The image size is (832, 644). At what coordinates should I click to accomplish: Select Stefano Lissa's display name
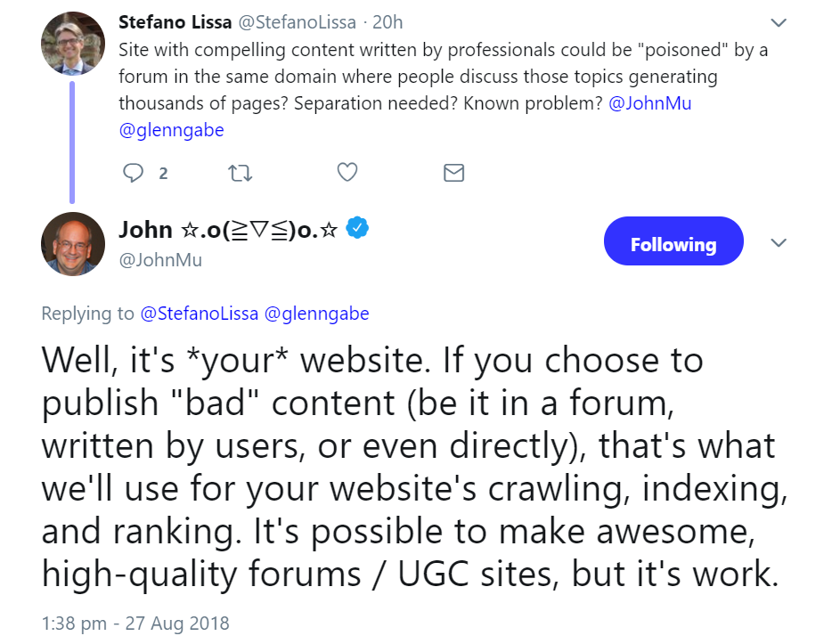[x=178, y=21]
